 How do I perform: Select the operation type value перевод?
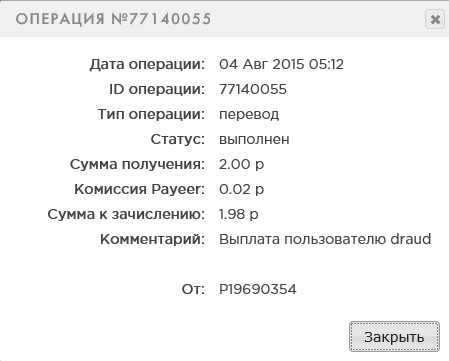249,115
